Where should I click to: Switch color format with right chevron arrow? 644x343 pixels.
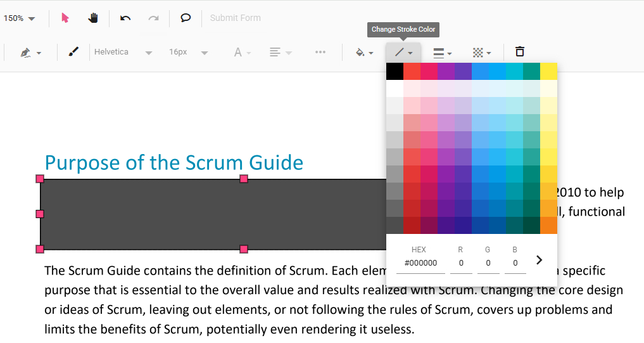[x=540, y=260]
